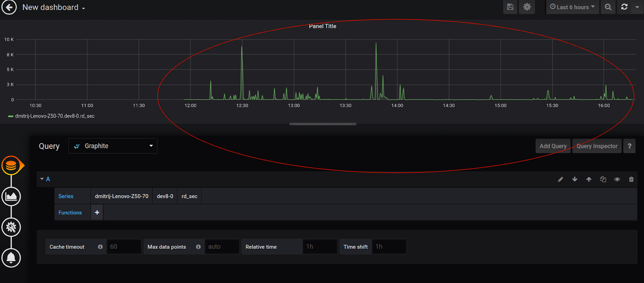Click the 10 K y-axis label
This screenshot has width=644, height=283.
click(9, 40)
